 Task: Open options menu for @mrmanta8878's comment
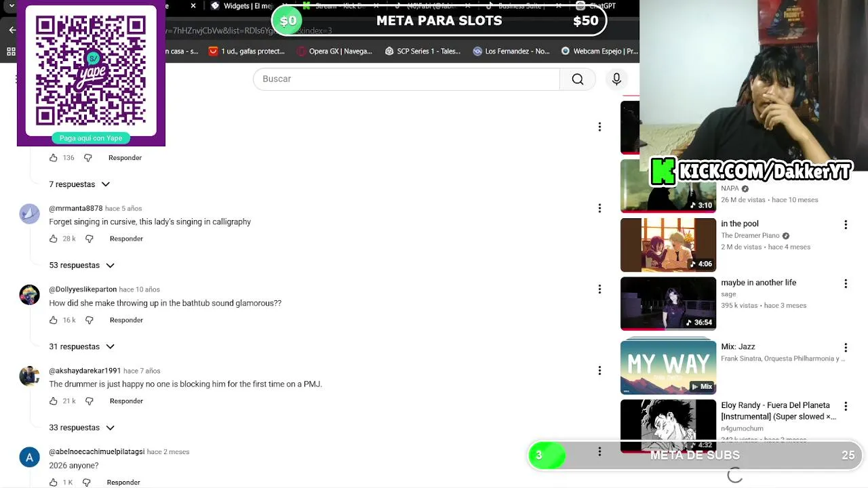[599, 208]
